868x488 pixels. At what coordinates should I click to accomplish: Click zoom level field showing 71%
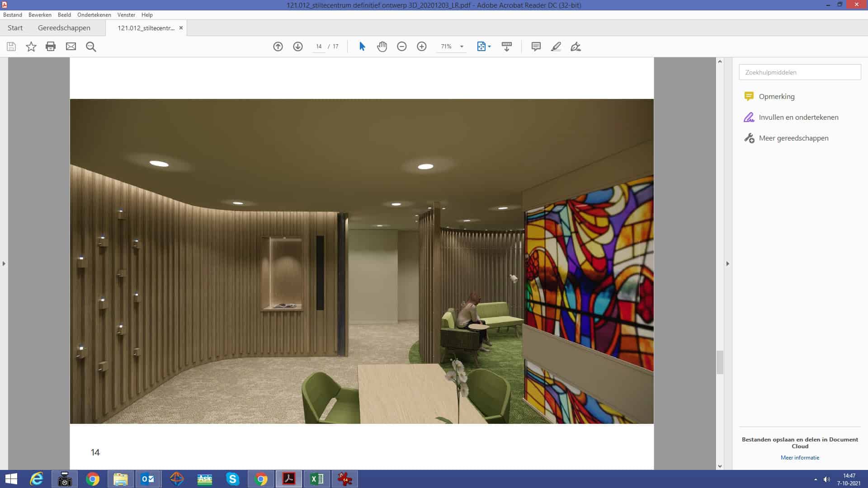[447, 47]
